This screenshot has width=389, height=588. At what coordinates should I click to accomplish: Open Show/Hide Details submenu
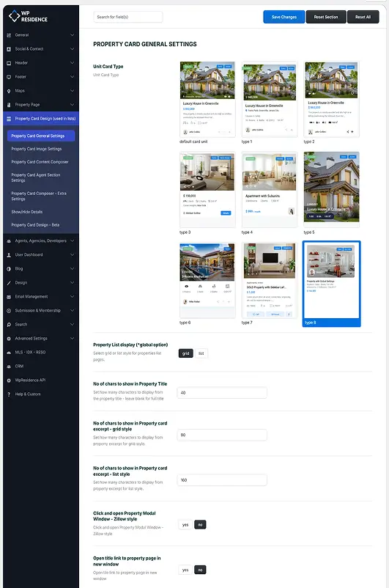pyautogui.click(x=26, y=212)
